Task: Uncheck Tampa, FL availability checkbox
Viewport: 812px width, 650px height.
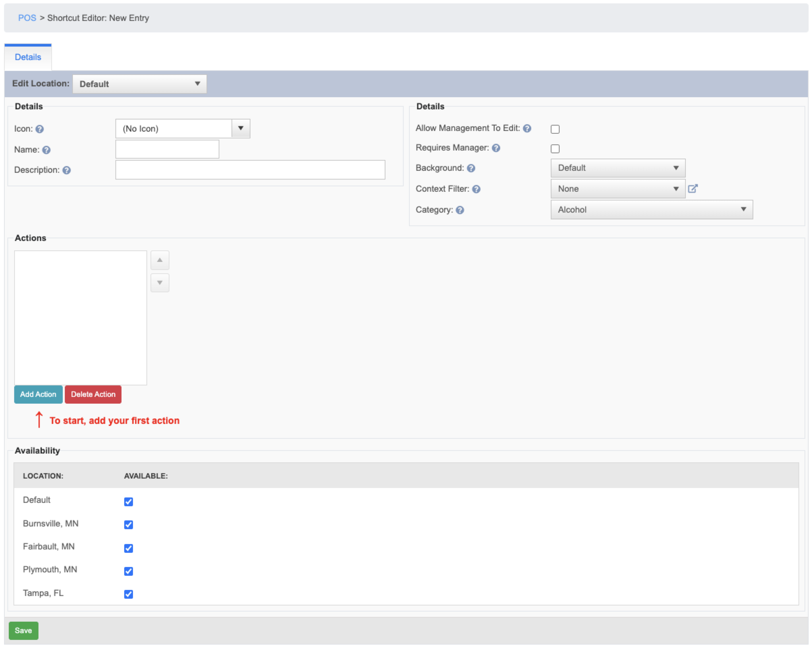Action: pos(129,594)
